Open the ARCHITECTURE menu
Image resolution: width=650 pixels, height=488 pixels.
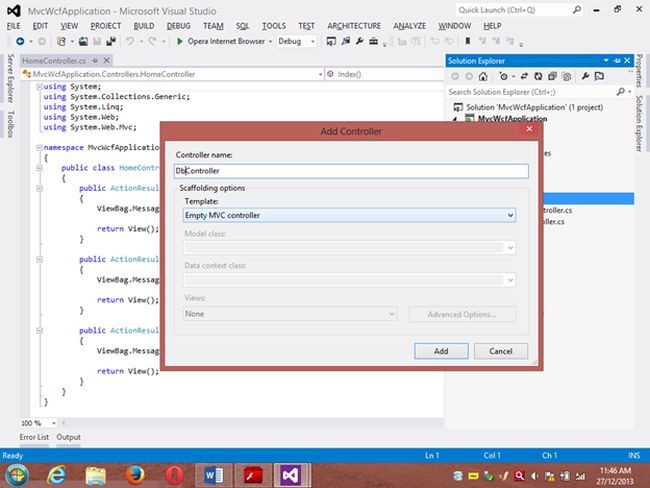pyautogui.click(x=352, y=25)
